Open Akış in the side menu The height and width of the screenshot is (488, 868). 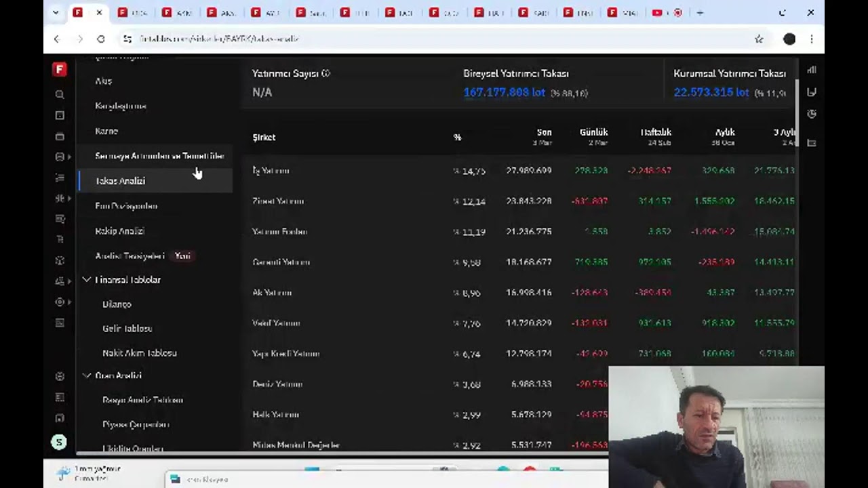coord(103,81)
